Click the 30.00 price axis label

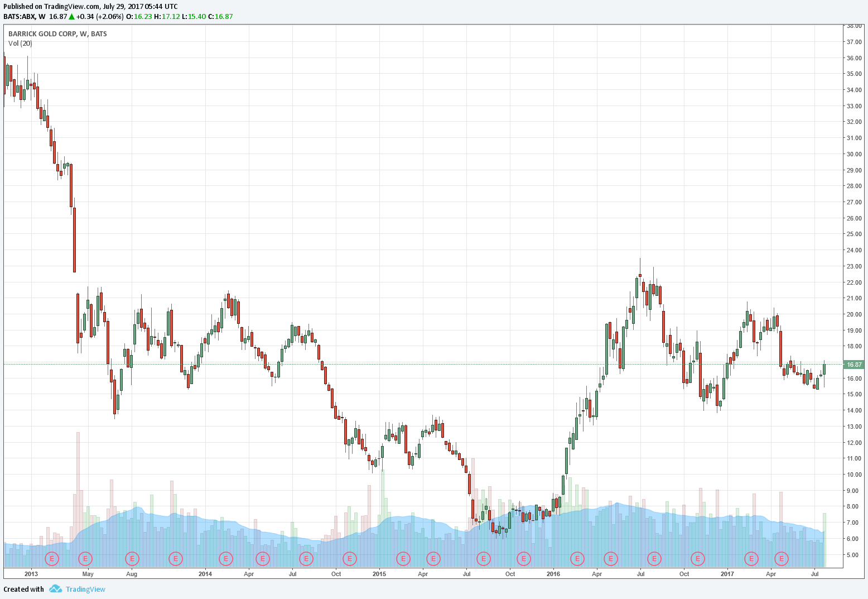coord(854,154)
